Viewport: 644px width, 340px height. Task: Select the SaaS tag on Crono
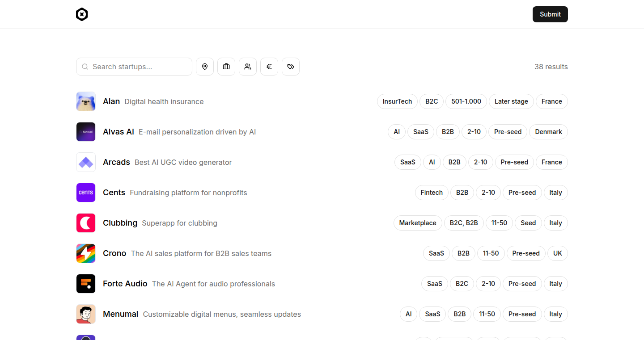tap(436, 253)
